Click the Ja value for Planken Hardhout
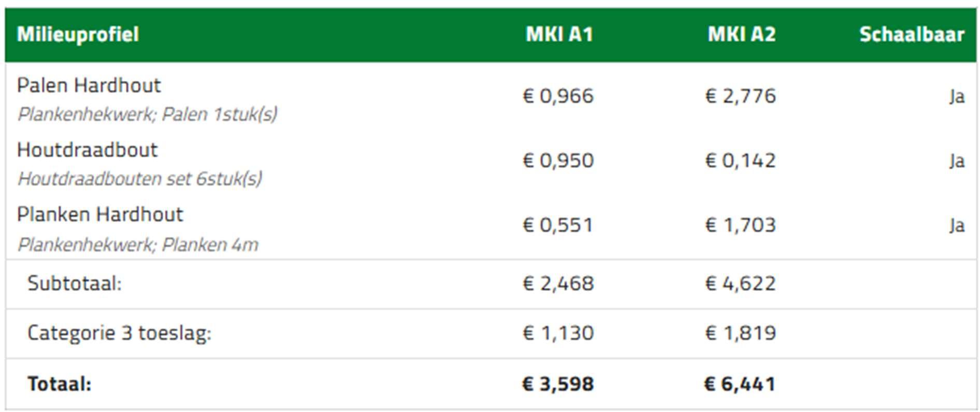980x412 pixels. click(x=956, y=226)
